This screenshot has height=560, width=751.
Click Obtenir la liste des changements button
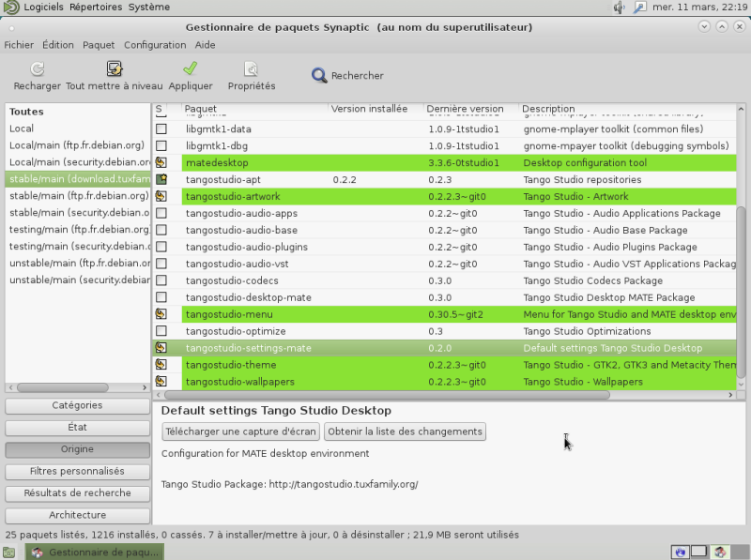click(x=405, y=431)
